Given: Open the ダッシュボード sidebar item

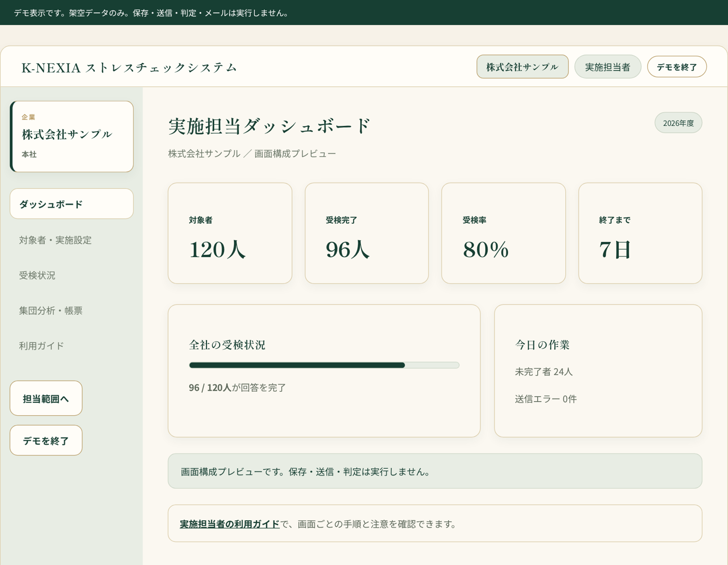Looking at the screenshot, I should point(72,204).
